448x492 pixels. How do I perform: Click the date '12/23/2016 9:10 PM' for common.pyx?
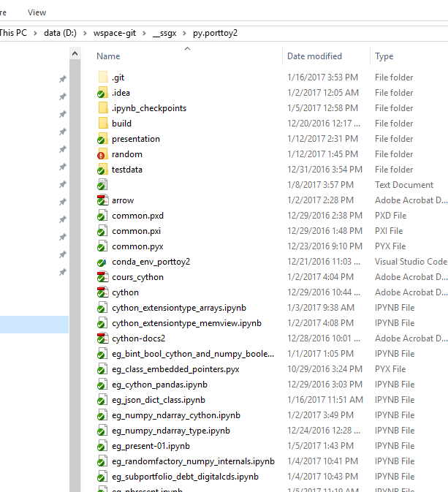point(324,246)
